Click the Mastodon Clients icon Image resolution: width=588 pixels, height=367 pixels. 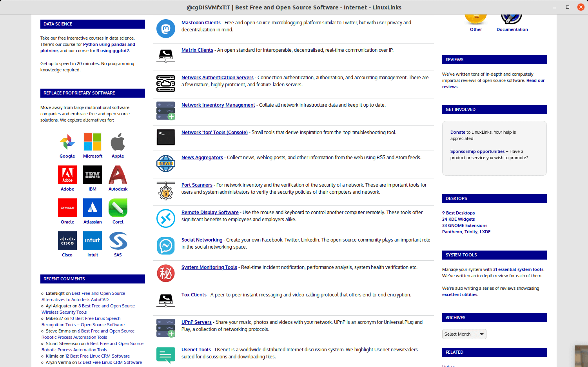166,29
